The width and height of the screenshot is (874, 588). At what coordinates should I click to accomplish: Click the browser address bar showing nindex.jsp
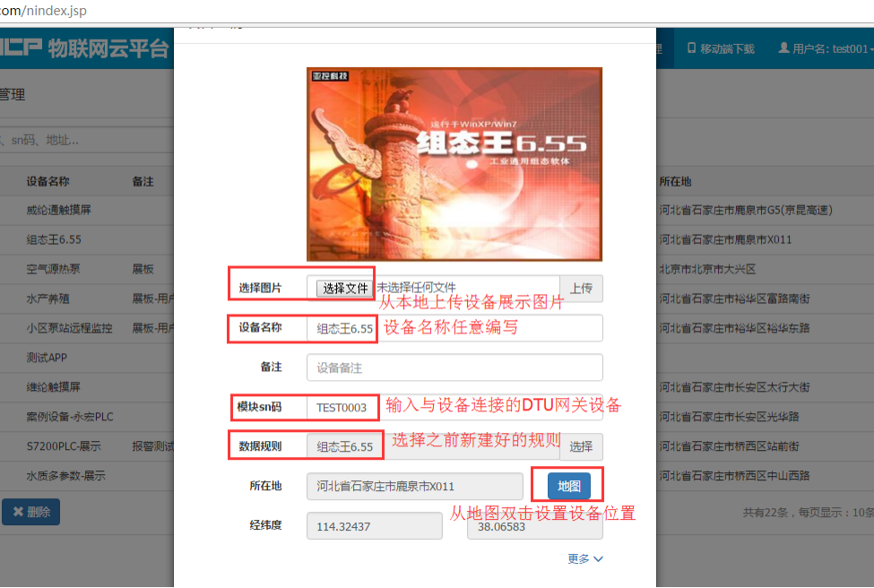tap(437, 11)
